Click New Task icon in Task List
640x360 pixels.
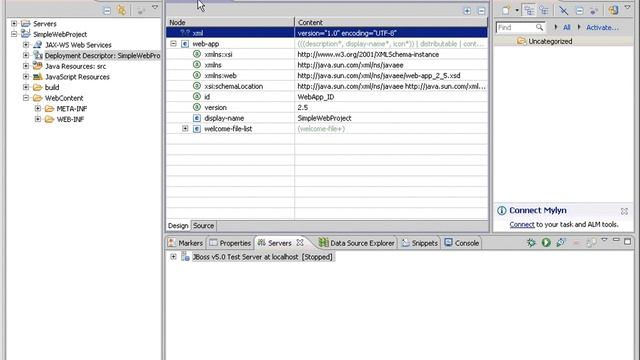[506, 11]
